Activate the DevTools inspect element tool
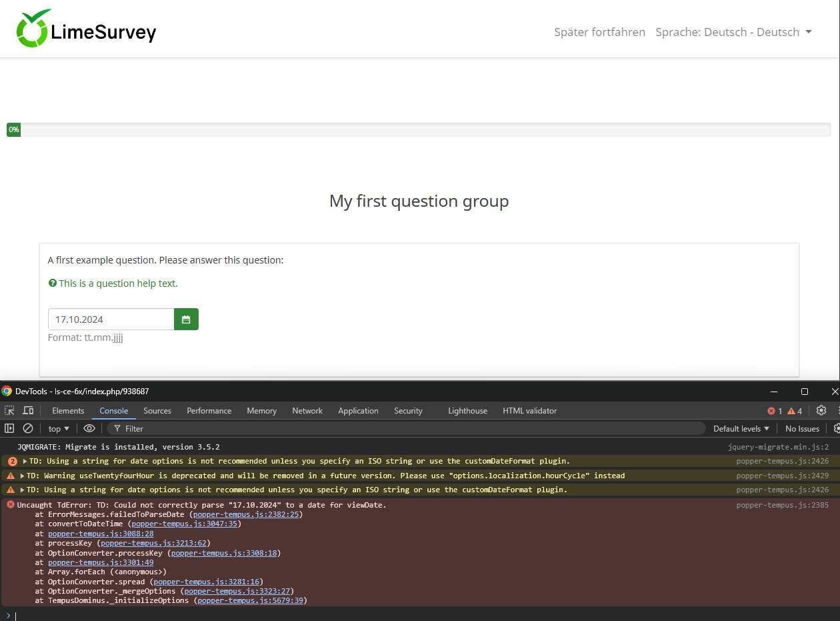The height and width of the screenshot is (621, 840). pyautogui.click(x=10, y=411)
